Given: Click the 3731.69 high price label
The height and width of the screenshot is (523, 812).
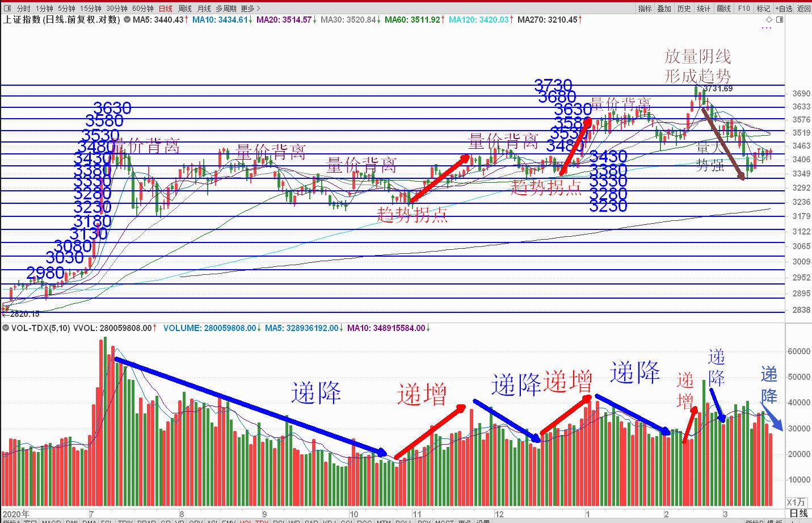Looking at the screenshot, I should tap(718, 89).
